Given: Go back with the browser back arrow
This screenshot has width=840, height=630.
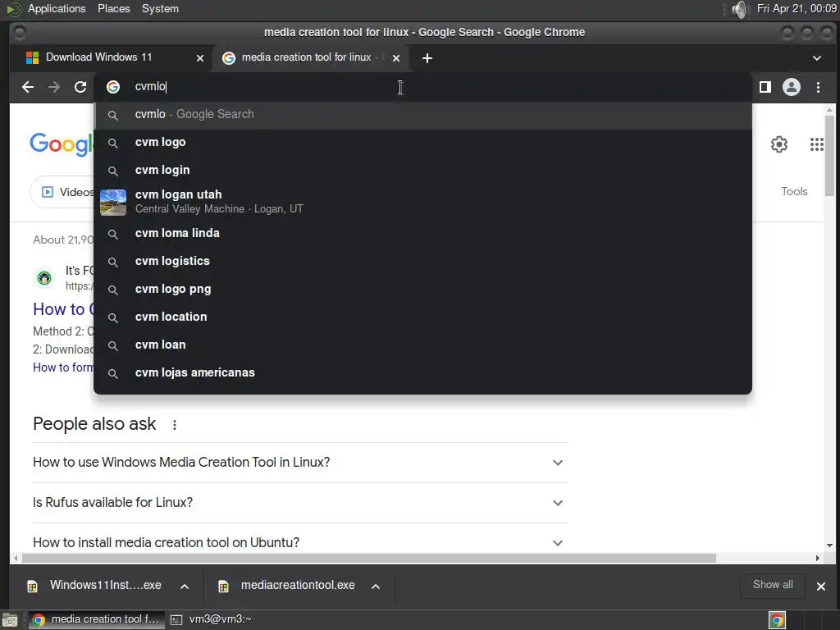Looking at the screenshot, I should pyautogui.click(x=28, y=87).
